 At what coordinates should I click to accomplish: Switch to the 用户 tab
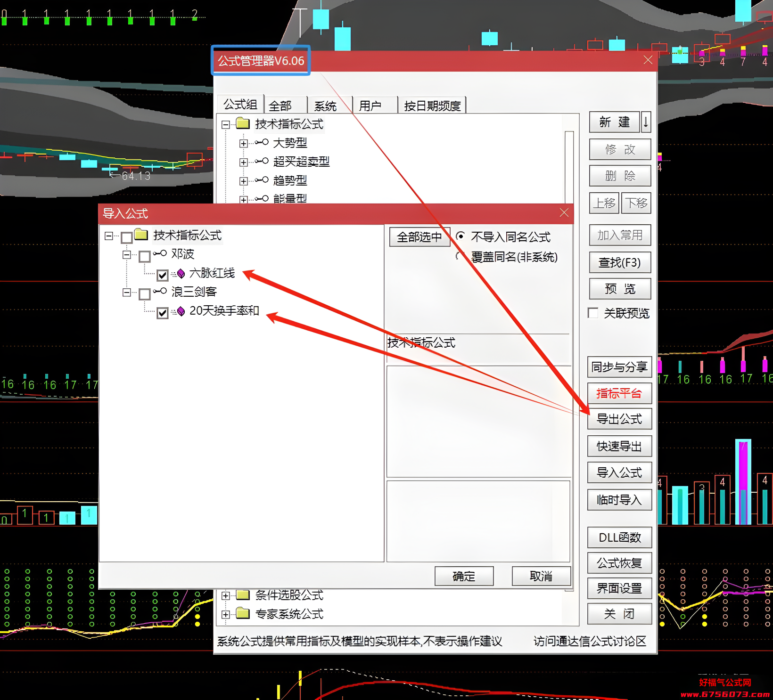point(370,106)
